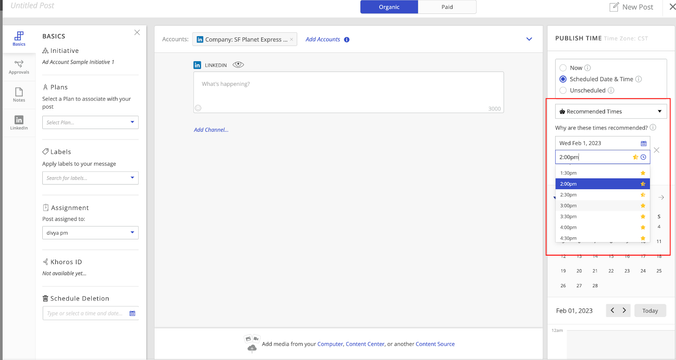This screenshot has height=360, width=676.
Task: Open the Approvals sidebar panel
Action: (19, 67)
